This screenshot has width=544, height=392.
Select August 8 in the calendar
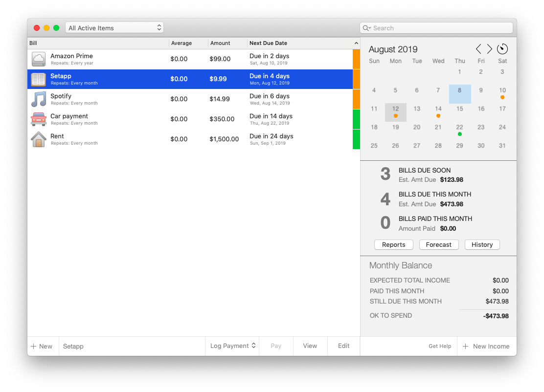pyautogui.click(x=460, y=94)
